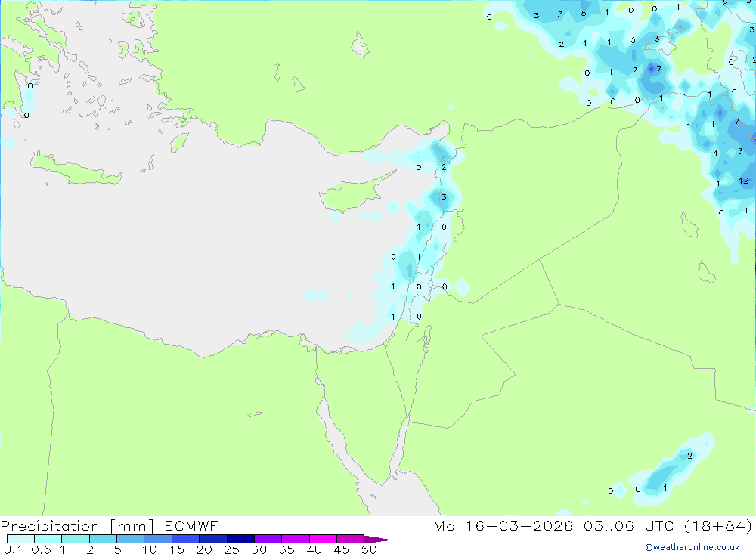Pick the 5–10 mm blue legend swatch

tap(130, 539)
